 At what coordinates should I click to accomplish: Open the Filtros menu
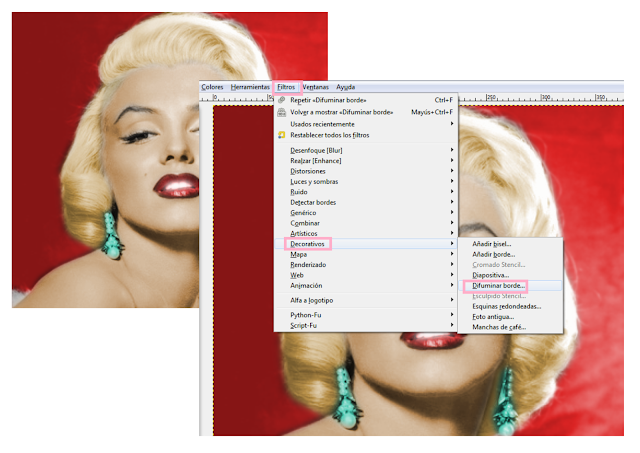click(x=286, y=87)
